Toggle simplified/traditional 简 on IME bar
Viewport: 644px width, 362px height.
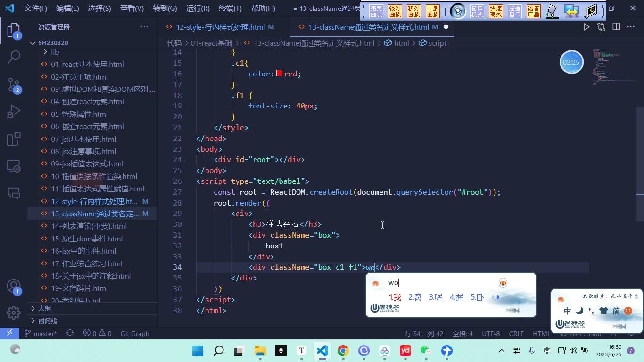tap(616, 311)
